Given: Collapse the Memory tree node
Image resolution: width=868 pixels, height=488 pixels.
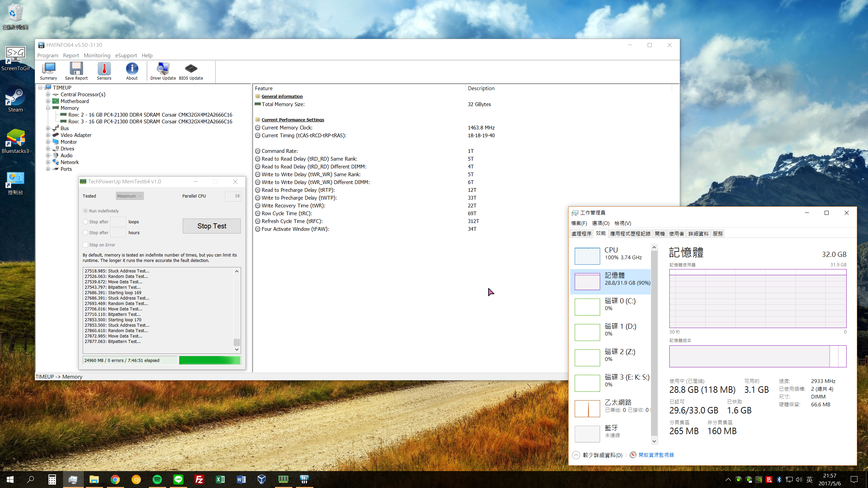Looking at the screenshot, I should click(48, 108).
